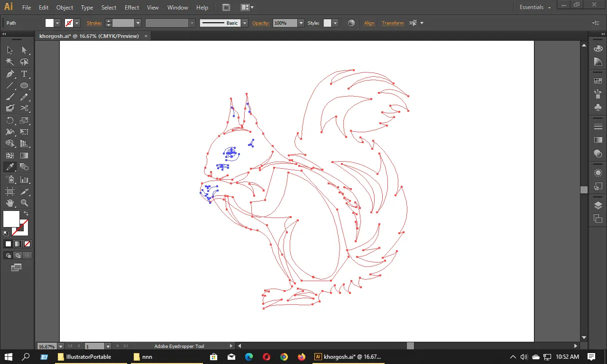Viewport: 607px width, 364px height.
Task: Select the Hand tool
Action: (x=10, y=203)
